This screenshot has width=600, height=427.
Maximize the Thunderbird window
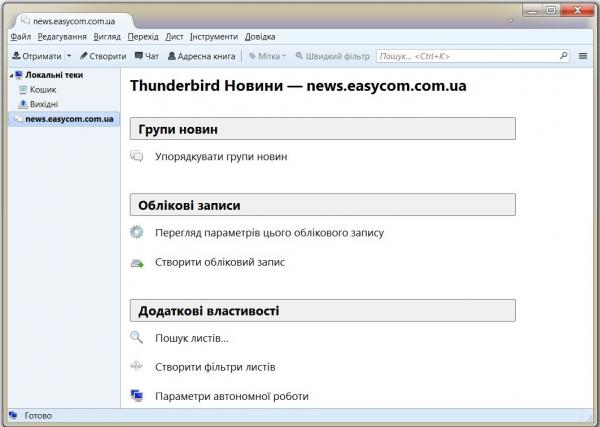pos(551,10)
